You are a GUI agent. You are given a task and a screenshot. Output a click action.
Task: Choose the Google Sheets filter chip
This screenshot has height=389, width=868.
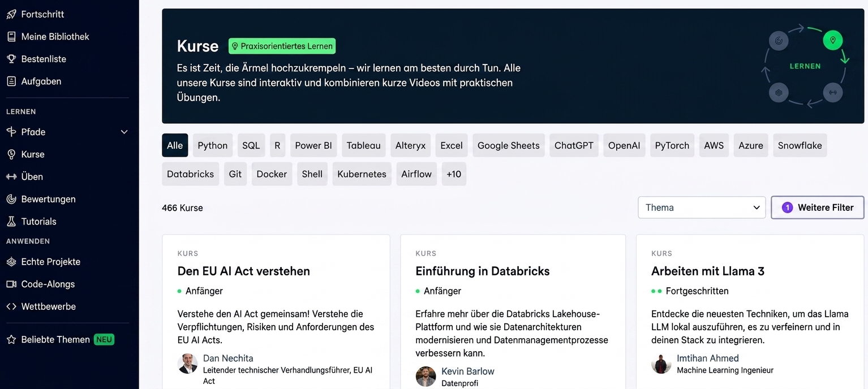coord(509,145)
